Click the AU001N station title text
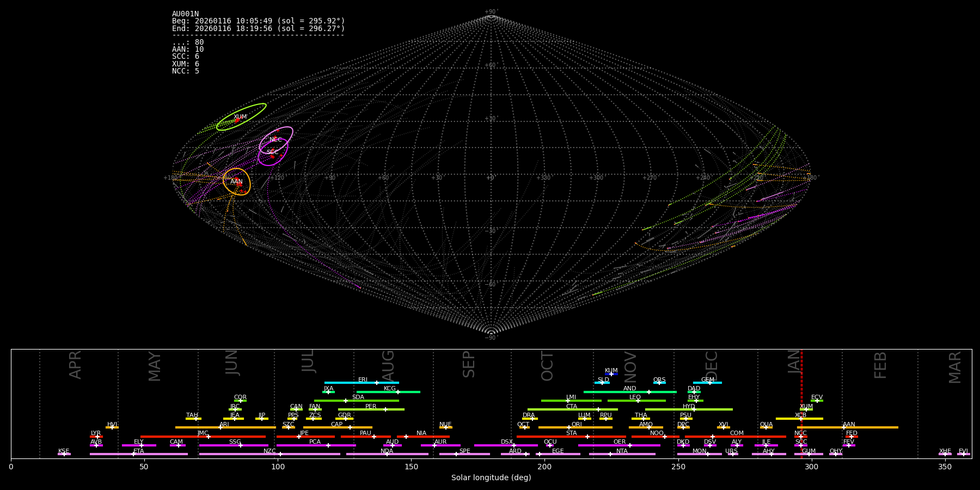980x490 pixels. 185,14
